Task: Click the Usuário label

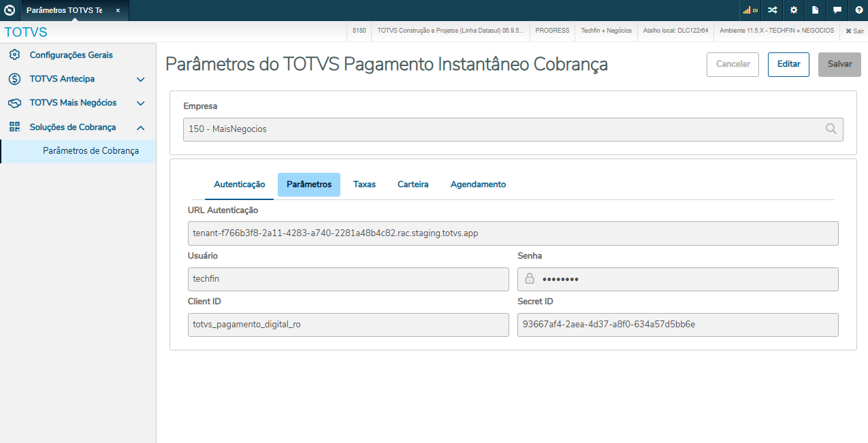Action: coord(202,256)
